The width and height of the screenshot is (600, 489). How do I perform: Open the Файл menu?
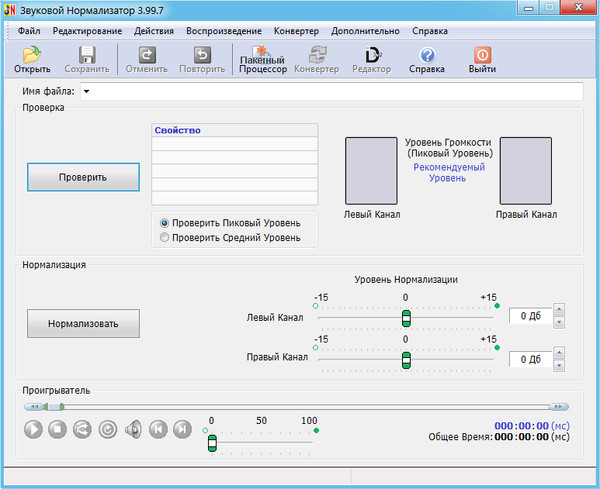coord(29,31)
